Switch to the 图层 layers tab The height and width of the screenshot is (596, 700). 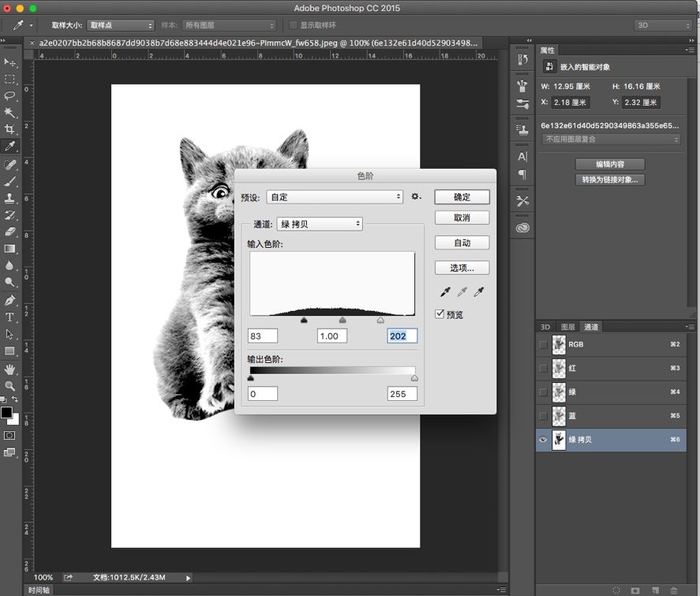(x=568, y=327)
